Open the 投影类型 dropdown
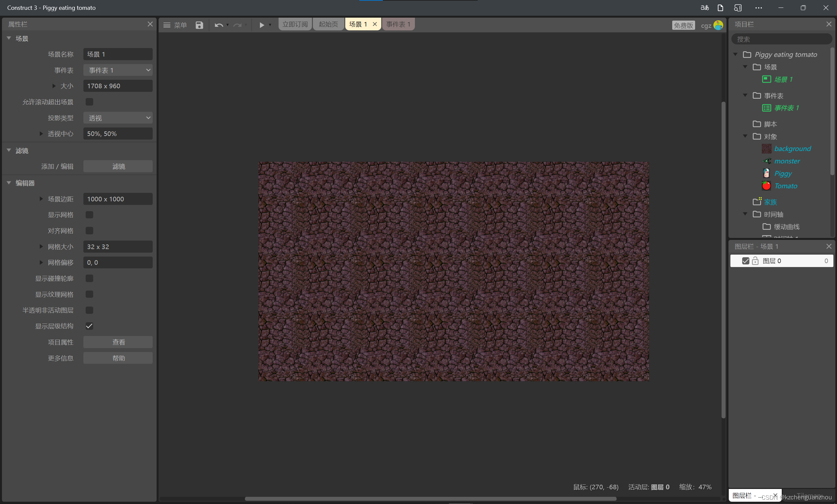The height and width of the screenshot is (504, 837). (118, 118)
